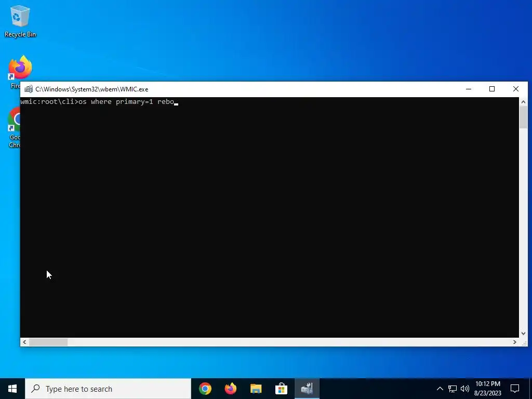
Task: Click the horizontal scrollbar right arrow
Action: [x=515, y=342]
